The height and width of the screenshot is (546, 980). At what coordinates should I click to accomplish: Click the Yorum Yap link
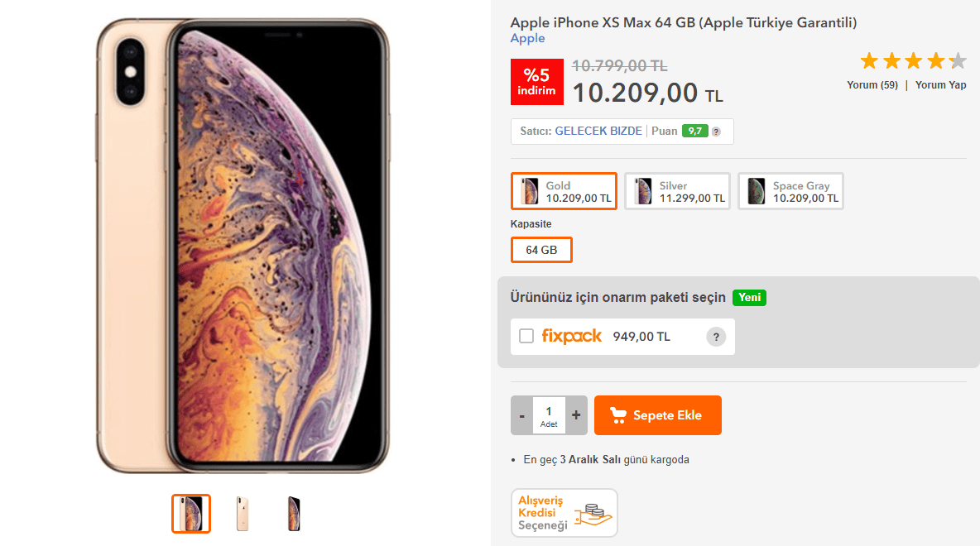[940, 85]
